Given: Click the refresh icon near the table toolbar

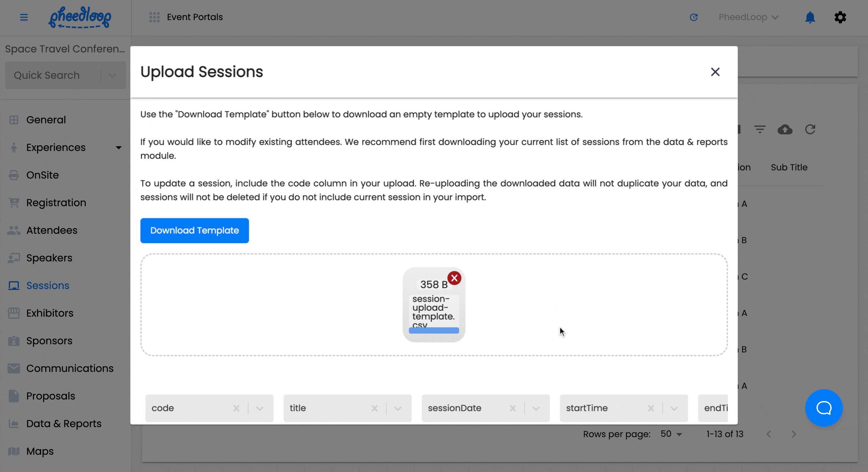Looking at the screenshot, I should click(811, 130).
